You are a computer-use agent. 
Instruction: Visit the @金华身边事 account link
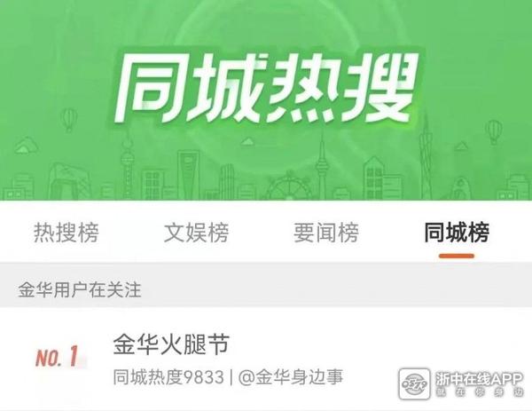pyautogui.click(x=291, y=377)
